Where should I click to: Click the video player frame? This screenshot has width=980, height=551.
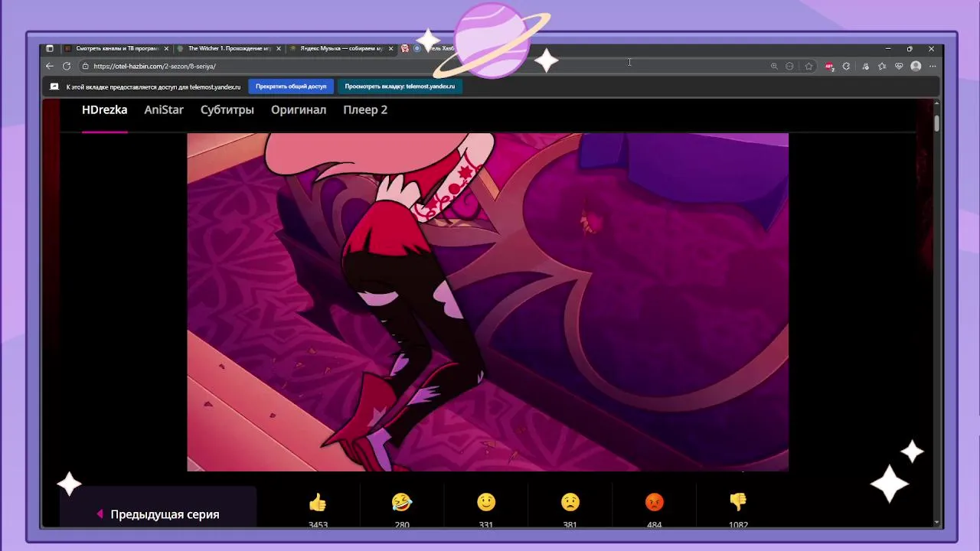(x=488, y=302)
